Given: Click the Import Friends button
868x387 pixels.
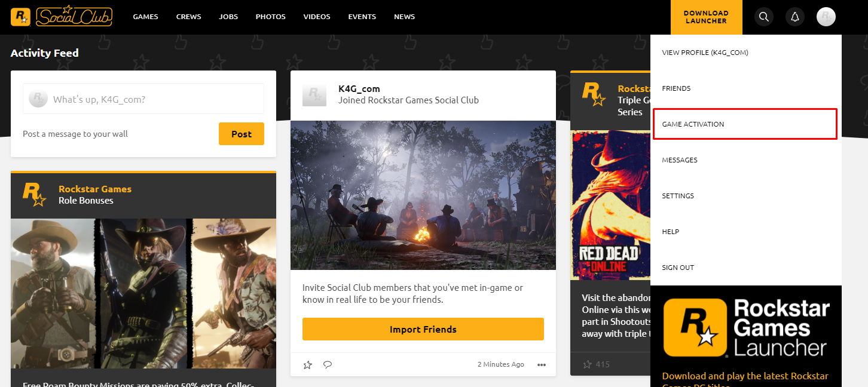Looking at the screenshot, I should coord(423,329).
